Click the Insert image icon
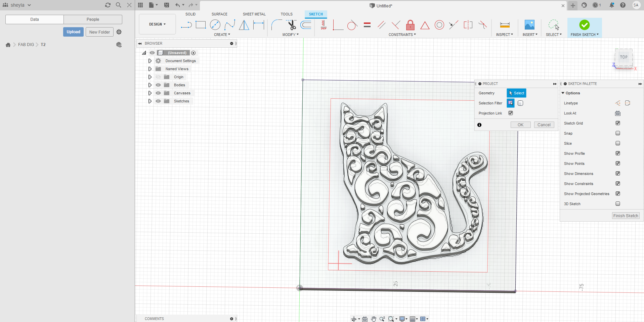This screenshot has height=322, width=644. [529, 25]
